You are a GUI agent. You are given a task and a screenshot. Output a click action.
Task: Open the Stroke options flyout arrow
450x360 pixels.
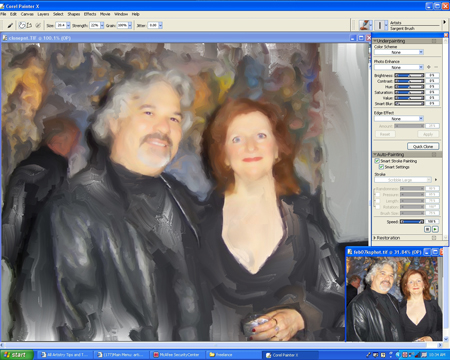click(436, 180)
